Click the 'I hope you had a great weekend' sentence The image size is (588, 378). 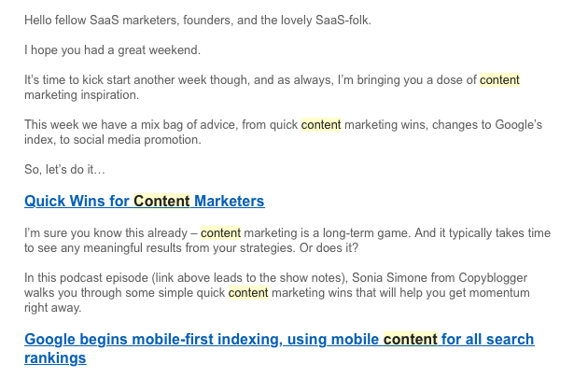pyautogui.click(x=113, y=49)
